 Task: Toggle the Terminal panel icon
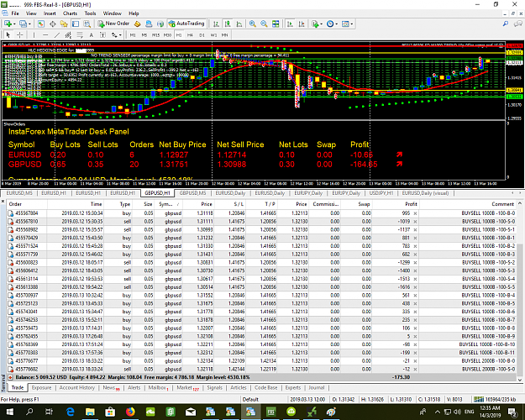76,24
